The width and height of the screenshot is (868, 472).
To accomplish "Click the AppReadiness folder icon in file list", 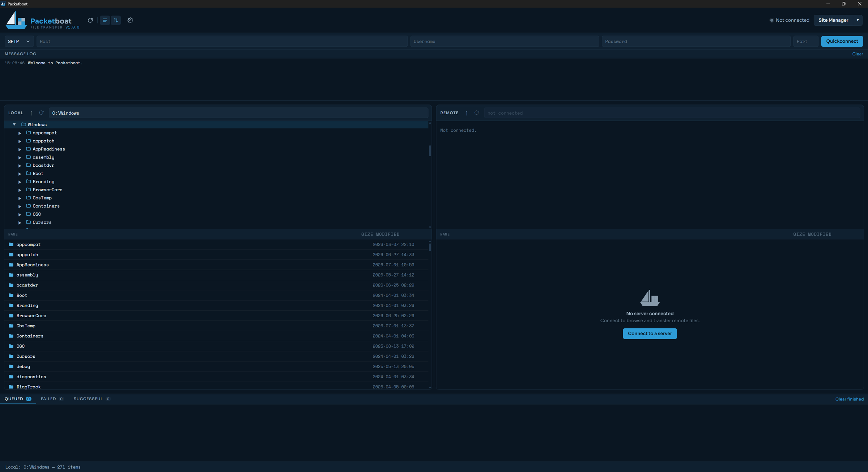I will click(11, 265).
